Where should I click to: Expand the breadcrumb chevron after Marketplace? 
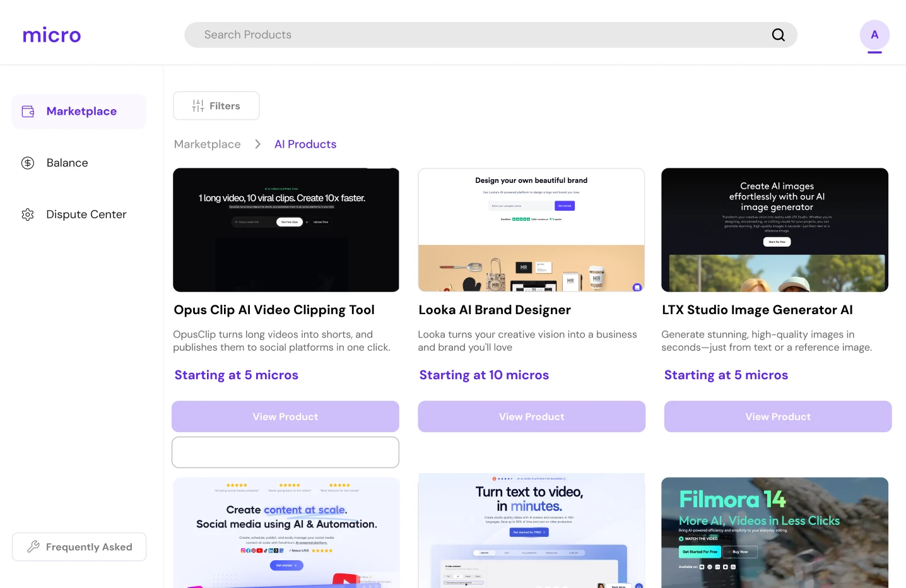(x=257, y=144)
